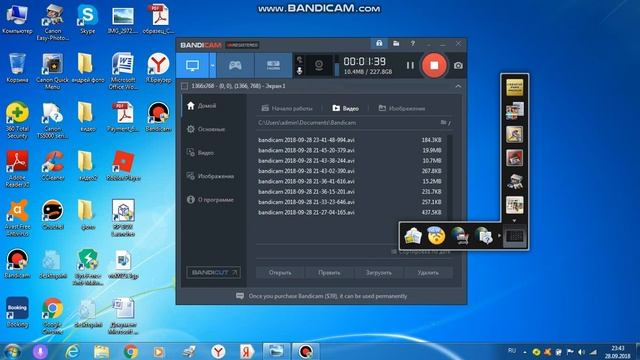
Task: Select file bandicam 2018-09-28 23-41-48-994.avi
Action: pos(350,140)
